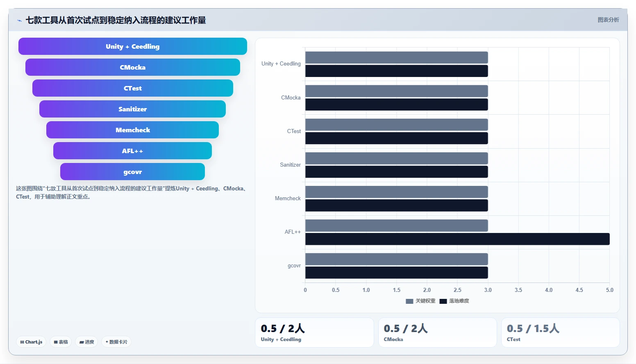The height and width of the screenshot is (364, 636).
Task: Click the Unity + Ceedling dark bar
Action: (397, 71)
